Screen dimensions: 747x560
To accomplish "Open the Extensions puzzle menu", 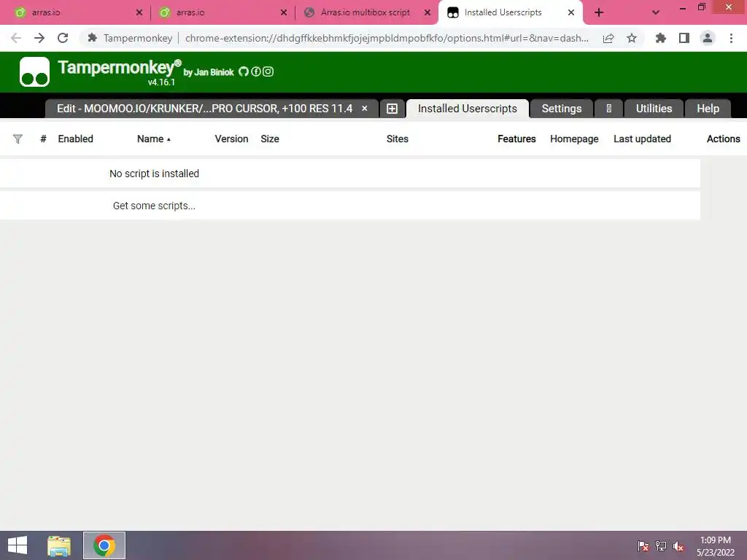I will (661, 38).
